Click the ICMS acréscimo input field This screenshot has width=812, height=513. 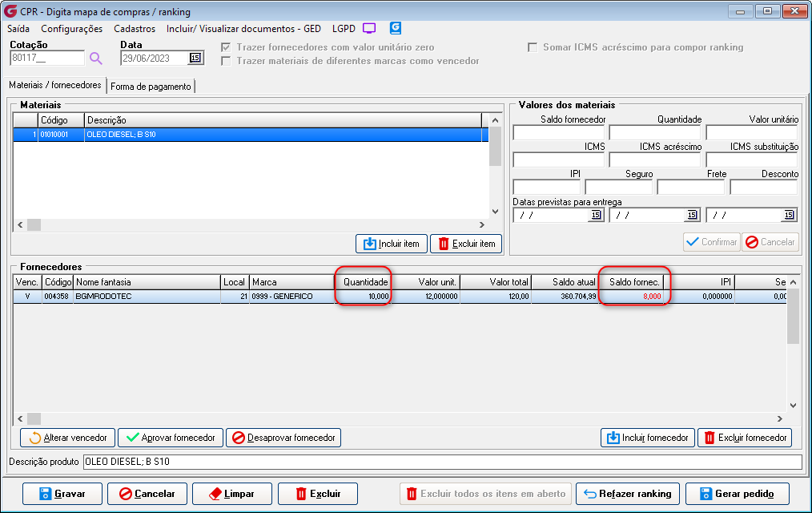(x=655, y=160)
